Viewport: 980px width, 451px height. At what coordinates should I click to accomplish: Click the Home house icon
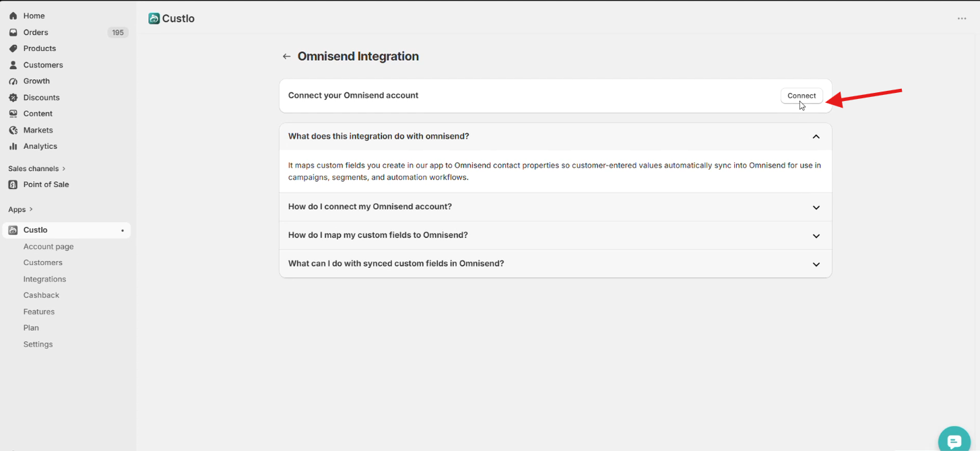pyautogui.click(x=13, y=15)
